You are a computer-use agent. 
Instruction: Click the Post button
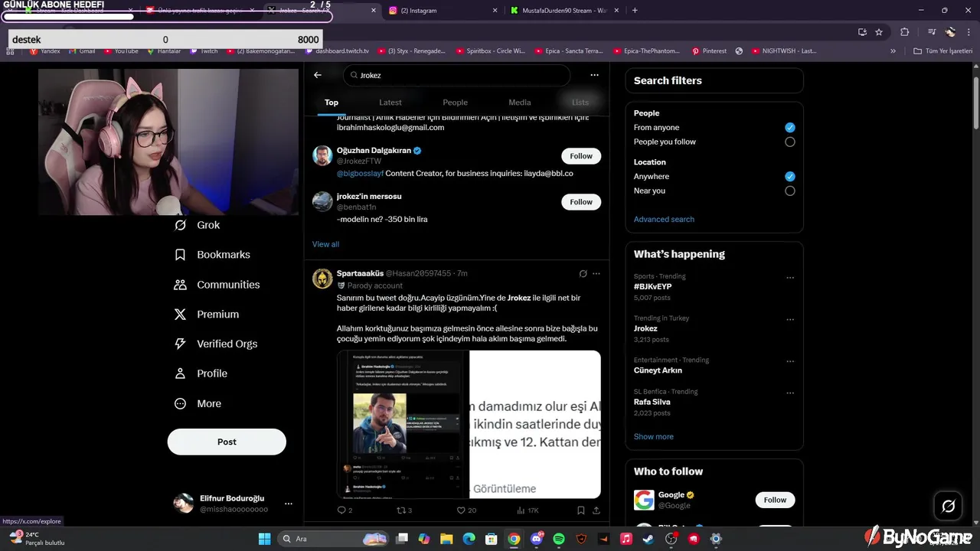(x=227, y=442)
